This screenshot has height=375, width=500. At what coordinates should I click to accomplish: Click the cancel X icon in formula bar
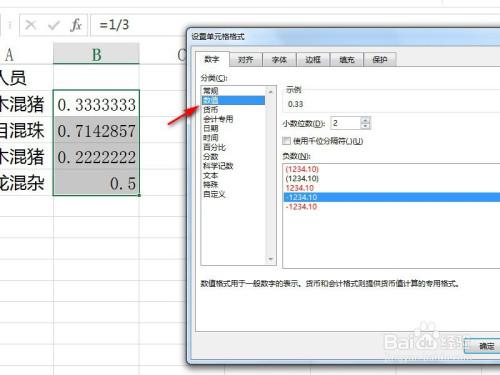[x=31, y=25]
